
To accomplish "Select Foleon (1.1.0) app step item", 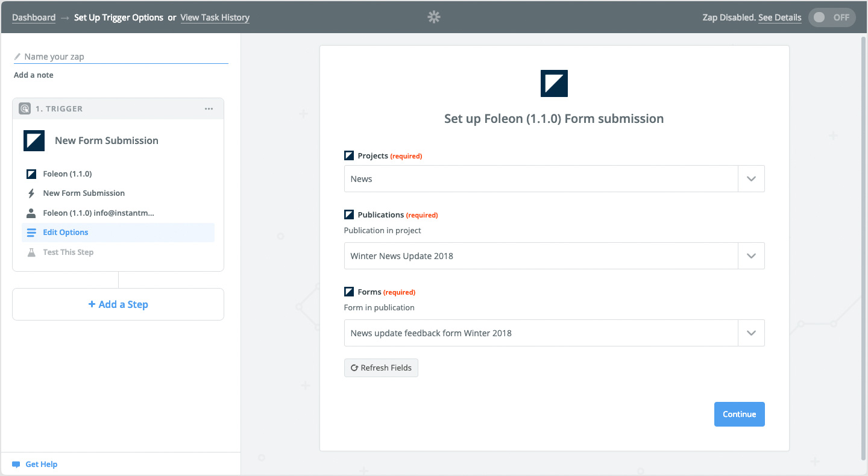I will (68, 174).
